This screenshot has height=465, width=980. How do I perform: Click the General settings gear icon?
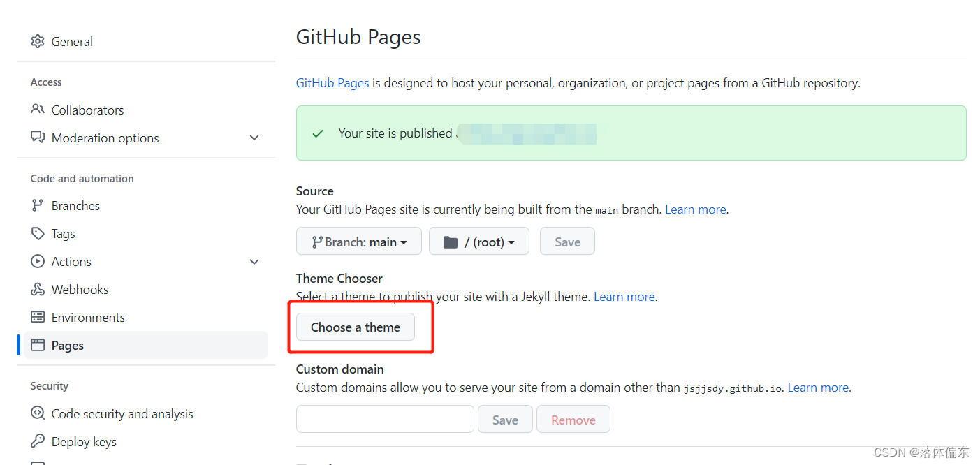click(38, 41)
